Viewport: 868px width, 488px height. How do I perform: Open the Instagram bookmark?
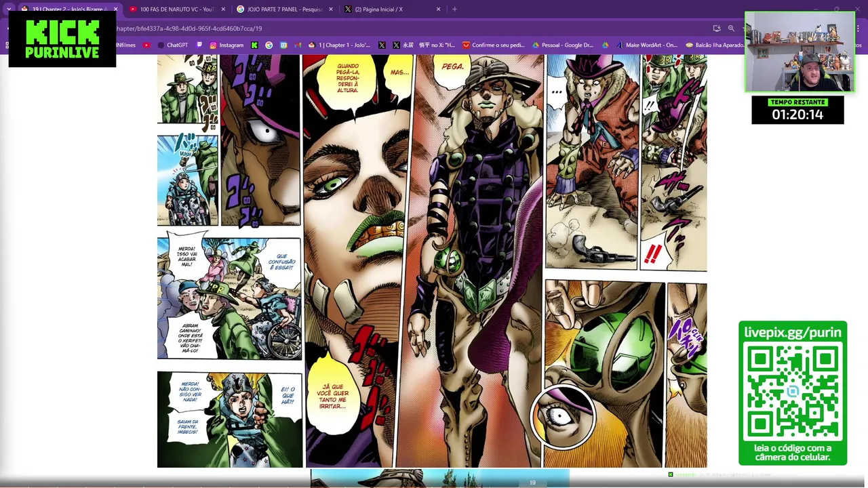[226, 45]
